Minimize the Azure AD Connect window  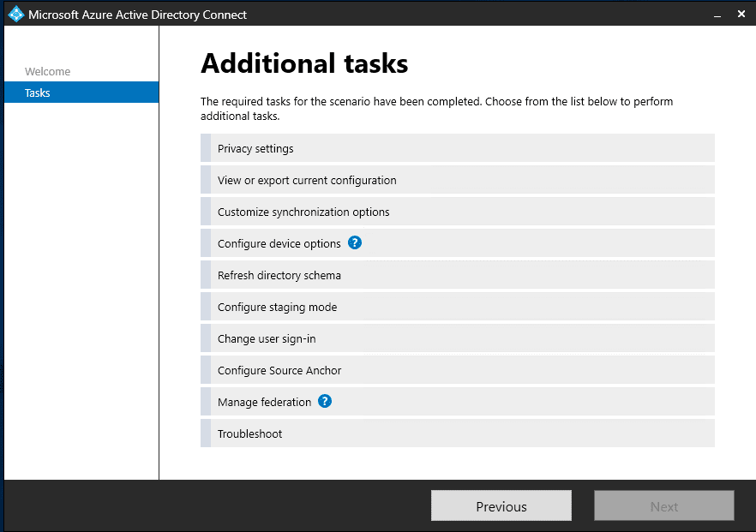click(x=717, y=15)
